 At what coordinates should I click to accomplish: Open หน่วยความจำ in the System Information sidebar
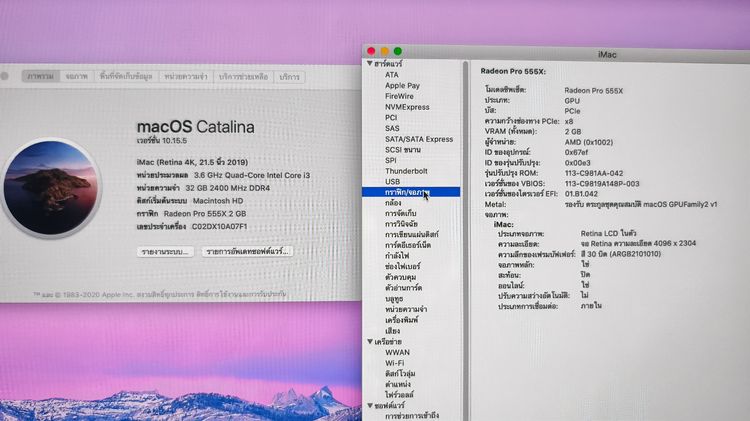point(406,309)
